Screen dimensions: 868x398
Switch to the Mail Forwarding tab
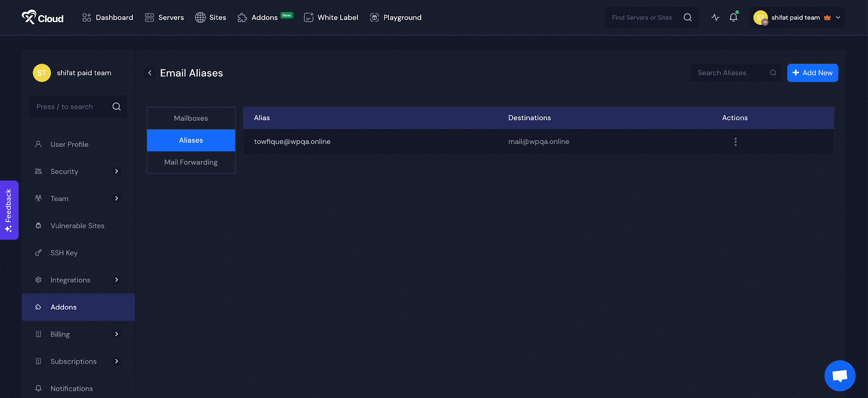pos(191,162)
